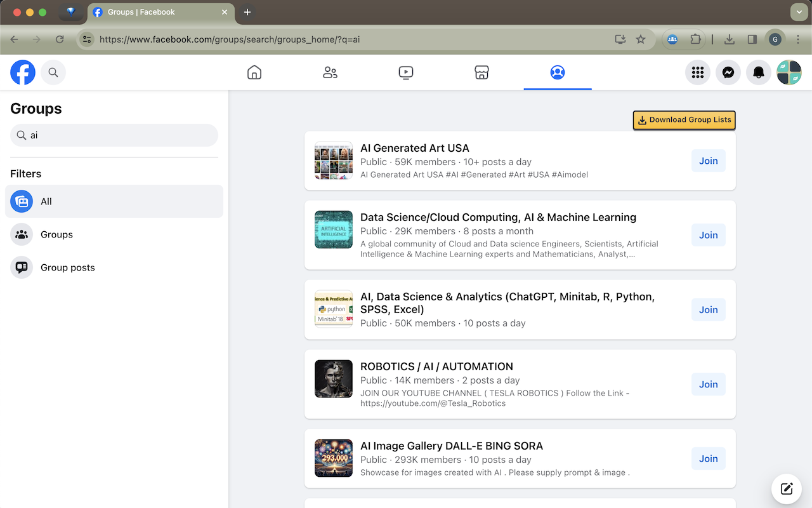Open the Chrome three-dot menu
Viewport: 812px width, 508px height.
pyautogui.click(x=798, y=39)
